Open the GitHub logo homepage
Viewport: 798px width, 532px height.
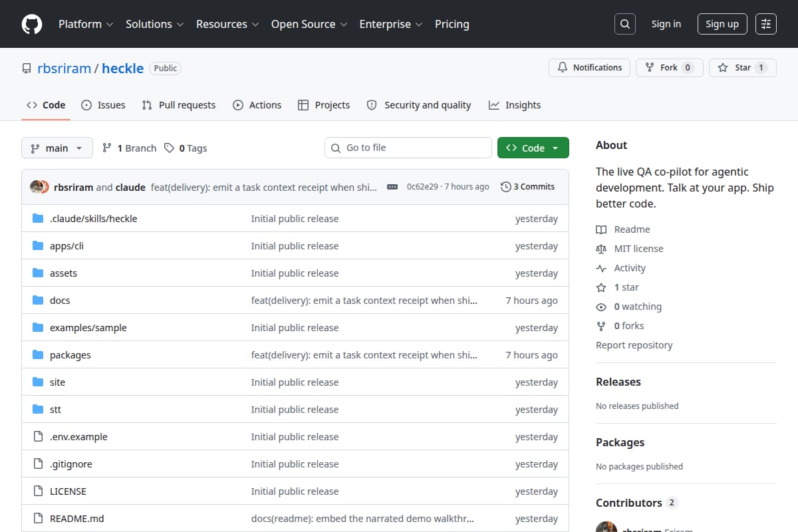coord(32,24)
